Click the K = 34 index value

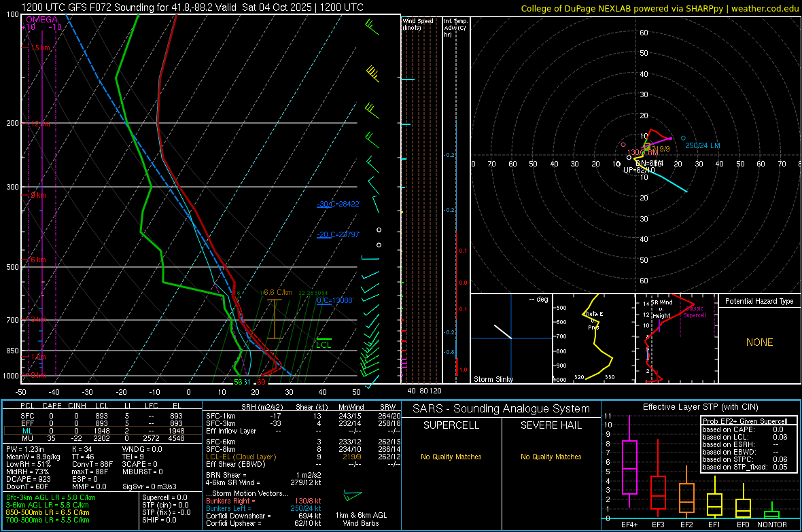click(x=82, y=449)
